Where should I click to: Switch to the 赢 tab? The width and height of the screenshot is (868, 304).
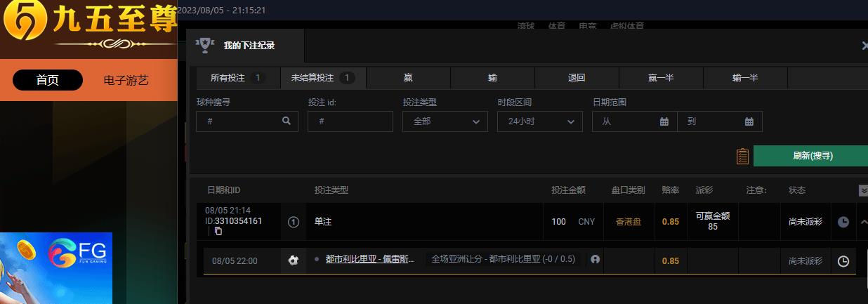(408, 78)
